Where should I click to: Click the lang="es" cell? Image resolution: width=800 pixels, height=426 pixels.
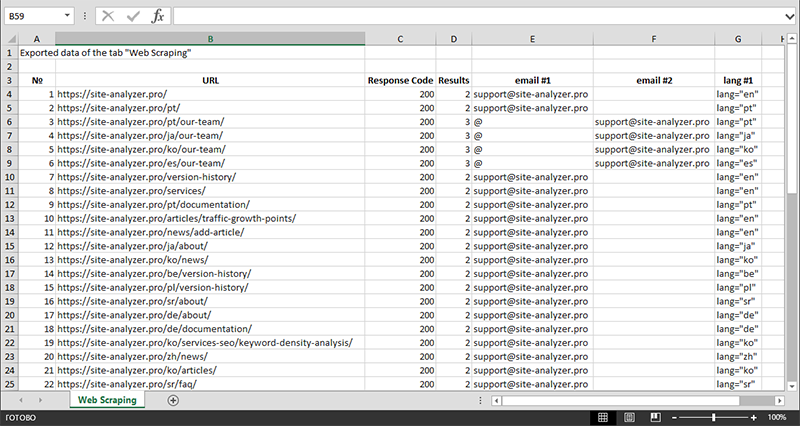click(x=738, y=163)
